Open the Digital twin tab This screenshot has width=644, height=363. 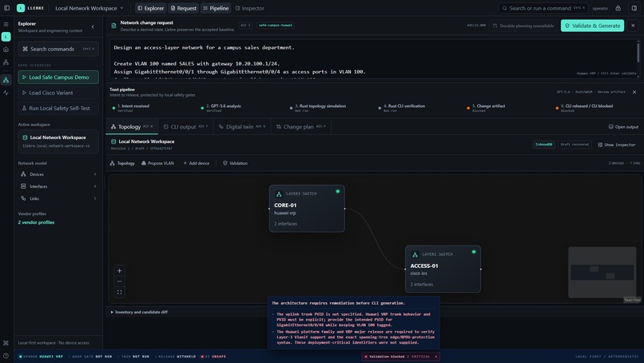(x=242, y=126)
